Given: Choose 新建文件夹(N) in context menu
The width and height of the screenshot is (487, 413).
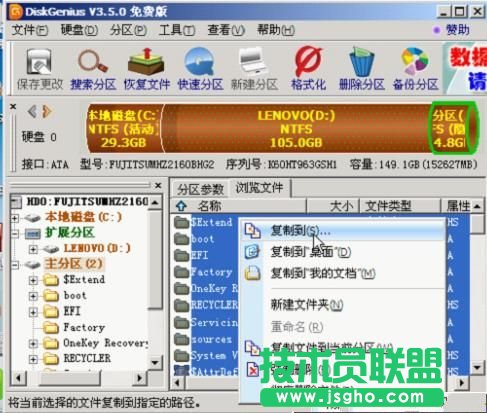Looking at the screenshot, I should click(343, 304).
